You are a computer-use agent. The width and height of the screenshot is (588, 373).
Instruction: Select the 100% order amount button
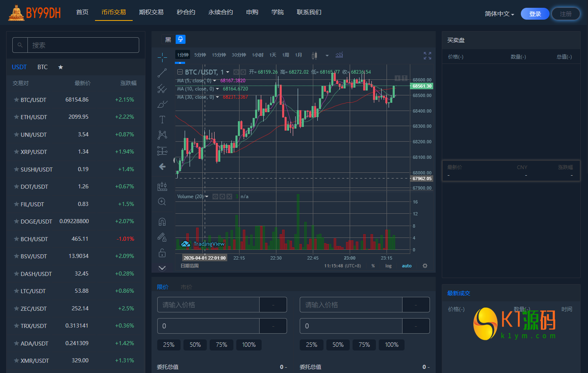tap(249, 345)
